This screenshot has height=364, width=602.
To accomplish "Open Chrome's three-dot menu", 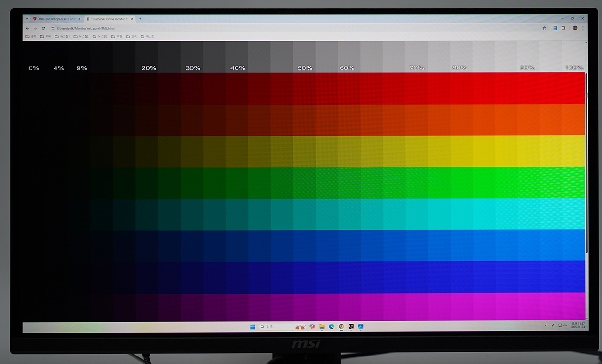I will tap(583, 28).
